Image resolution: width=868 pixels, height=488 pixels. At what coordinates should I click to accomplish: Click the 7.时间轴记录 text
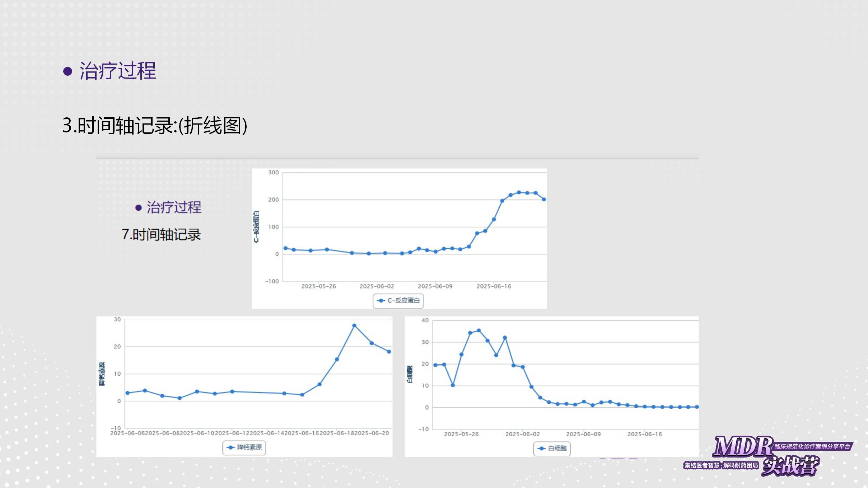(x=161, y=235)
